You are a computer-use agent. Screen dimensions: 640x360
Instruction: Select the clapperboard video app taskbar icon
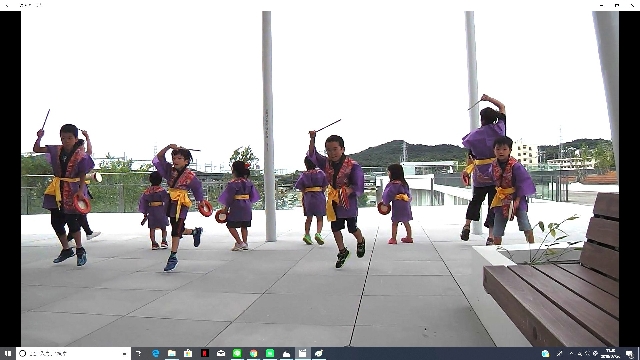(x=302, y=353)
